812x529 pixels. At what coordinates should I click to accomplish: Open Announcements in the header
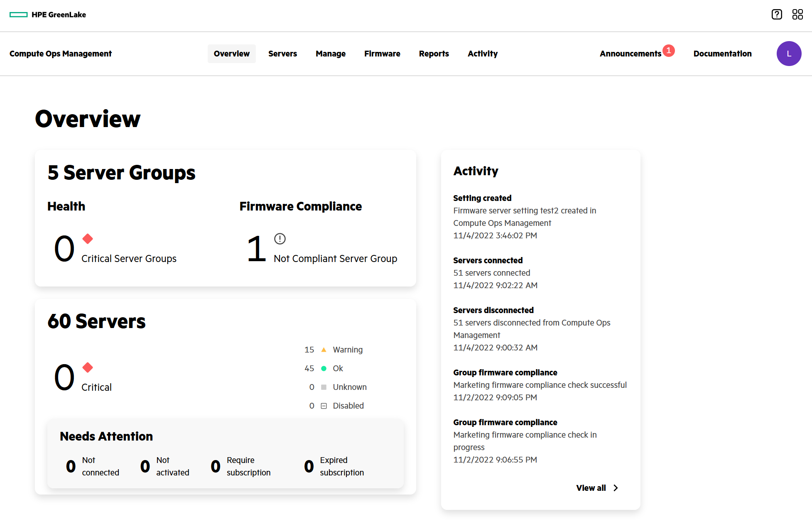630,54
